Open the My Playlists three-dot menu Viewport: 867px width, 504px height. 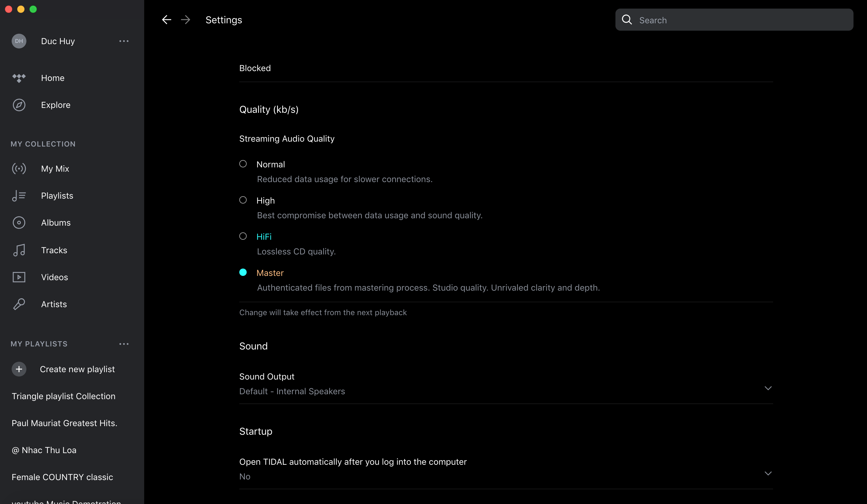(124, 344)
